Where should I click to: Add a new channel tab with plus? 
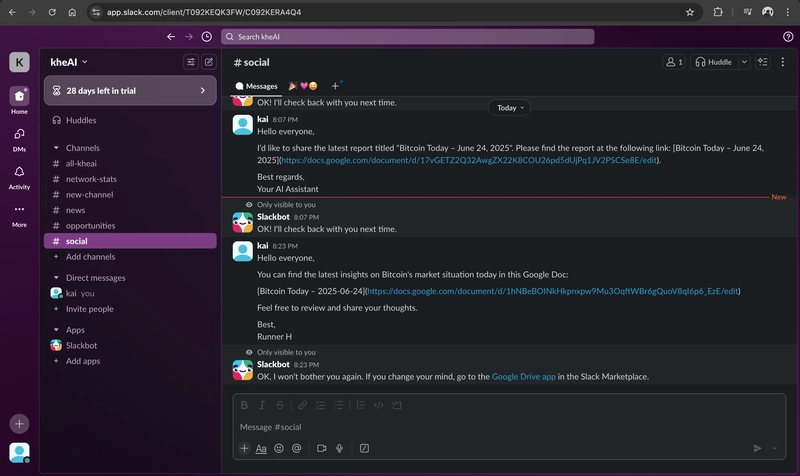(335, 86)
